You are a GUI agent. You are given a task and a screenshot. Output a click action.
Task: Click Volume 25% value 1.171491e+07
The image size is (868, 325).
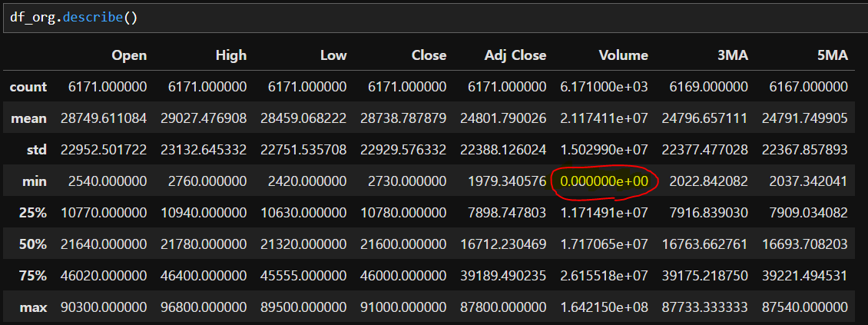pyautogui.click(x=604, y=213)
